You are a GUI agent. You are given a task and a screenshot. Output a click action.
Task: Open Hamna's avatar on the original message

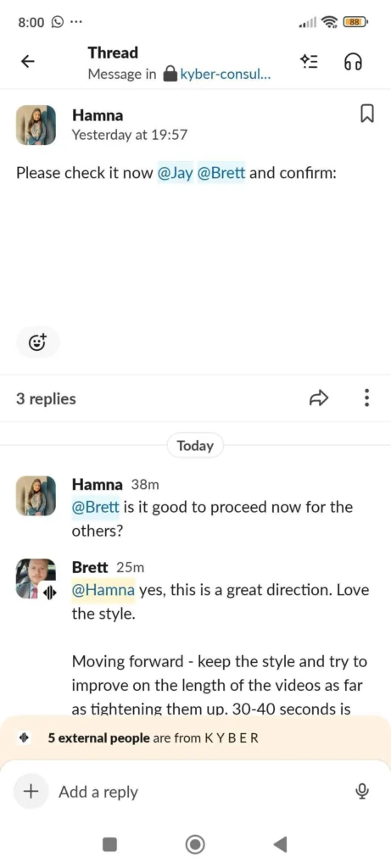[x=36, y=125]
